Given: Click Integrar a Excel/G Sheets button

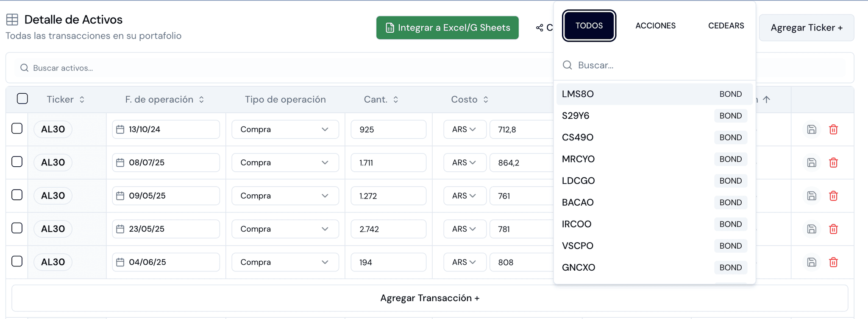Looking at the screenshot, I should [x=448, y=28].
